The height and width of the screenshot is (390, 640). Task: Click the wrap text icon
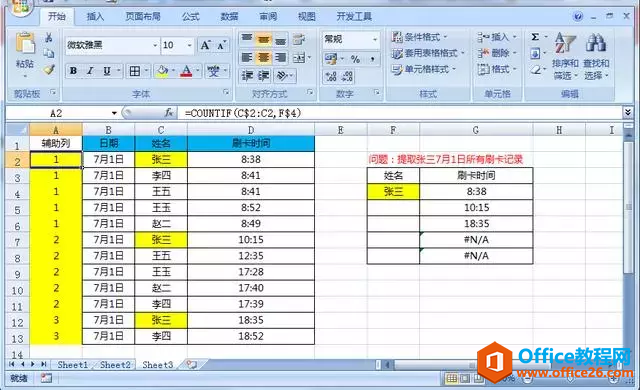coord(299,39)
